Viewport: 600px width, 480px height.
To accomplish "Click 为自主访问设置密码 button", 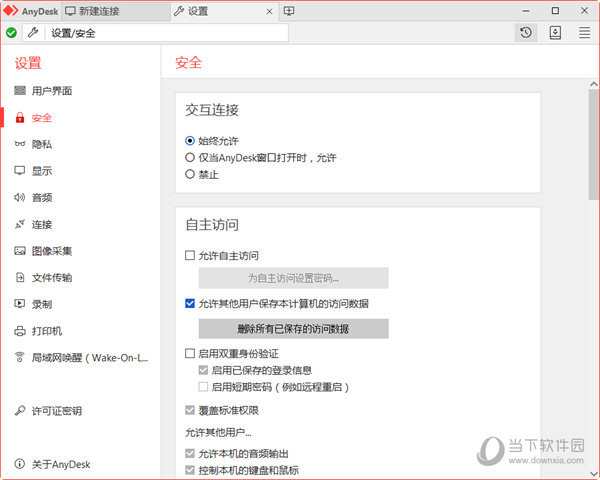I will [x=293, y=278].
